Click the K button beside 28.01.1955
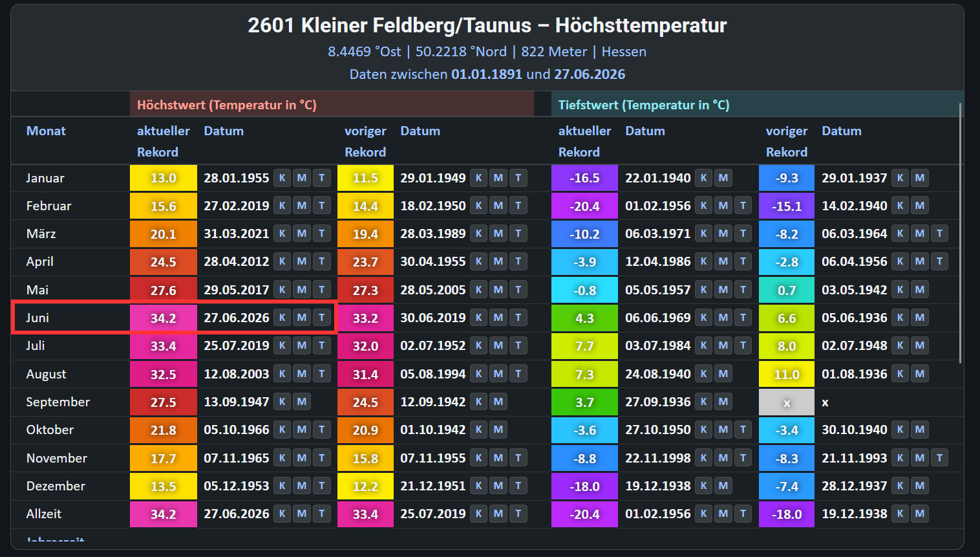This screenshot has height=557, width=980. tap(282, 178)
